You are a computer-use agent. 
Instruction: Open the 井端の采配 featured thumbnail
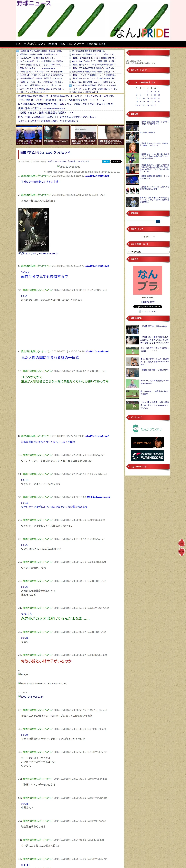pos(56,135)
